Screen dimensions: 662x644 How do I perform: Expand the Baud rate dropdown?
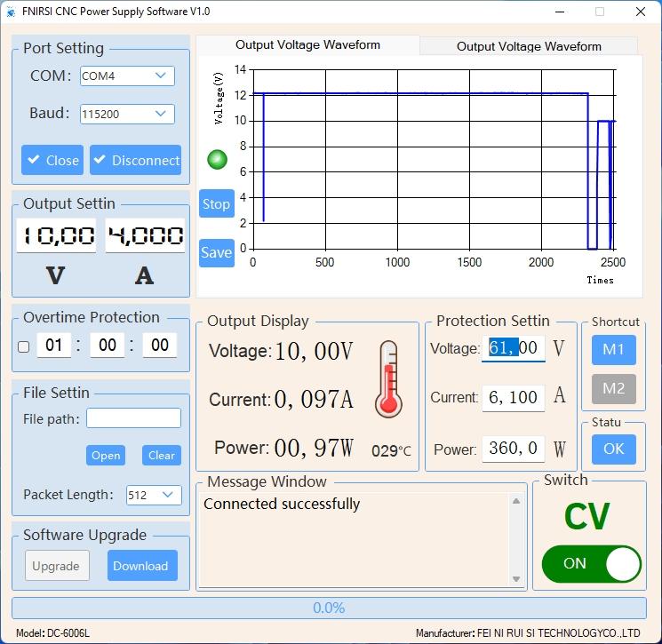click(127, 114)
